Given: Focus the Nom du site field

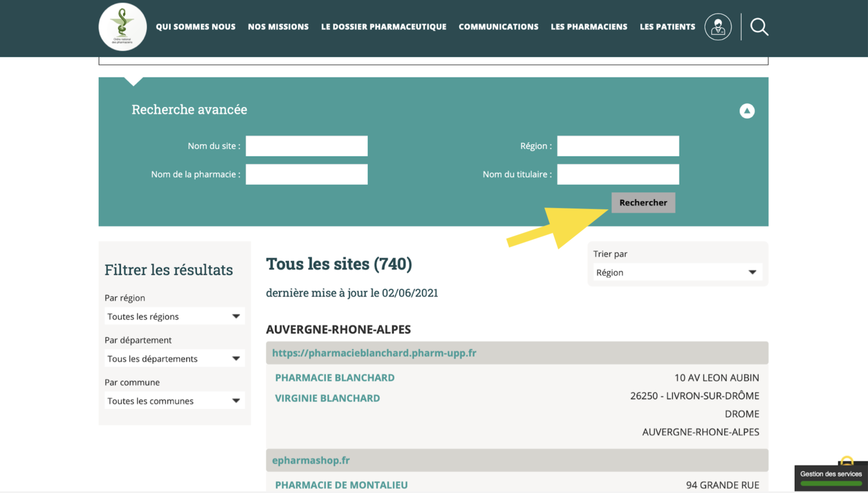Looking at the screenshot, I should pyautogui.click(x=307, y=146).
